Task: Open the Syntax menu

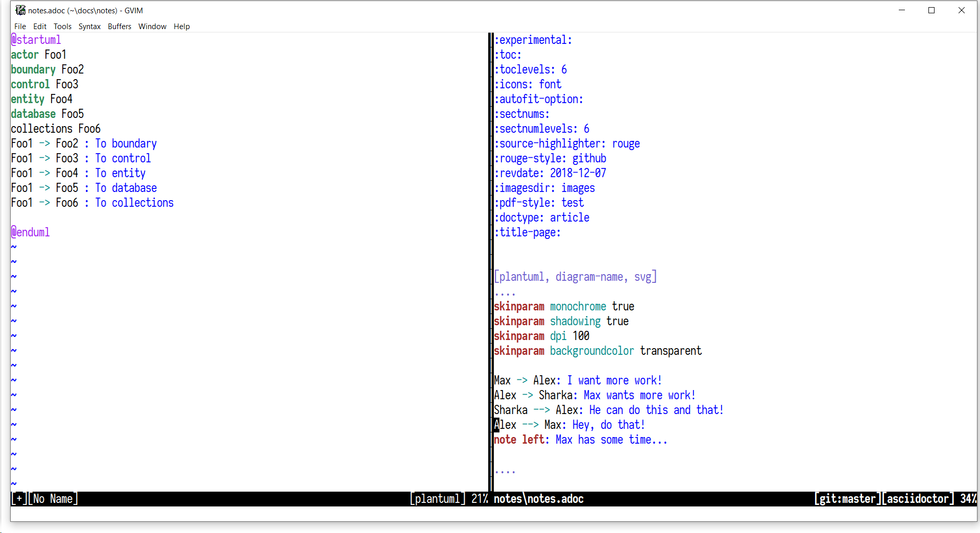Action: point(89,26)
